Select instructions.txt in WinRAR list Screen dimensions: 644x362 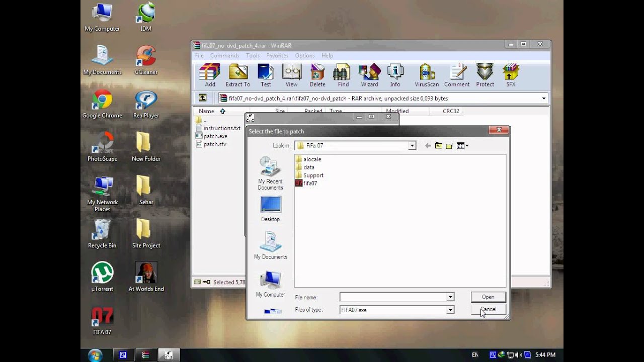218,128
